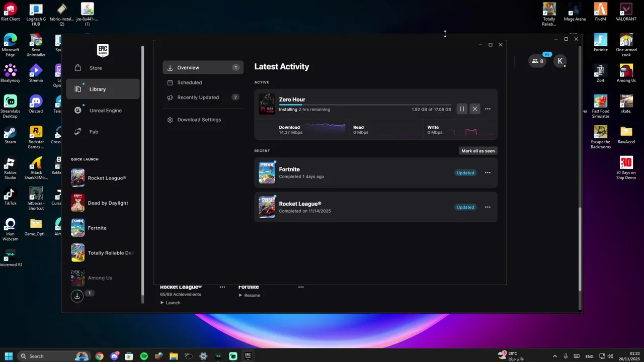
Task: Open the Steam desktop shortcut
Action: (11, 135)
